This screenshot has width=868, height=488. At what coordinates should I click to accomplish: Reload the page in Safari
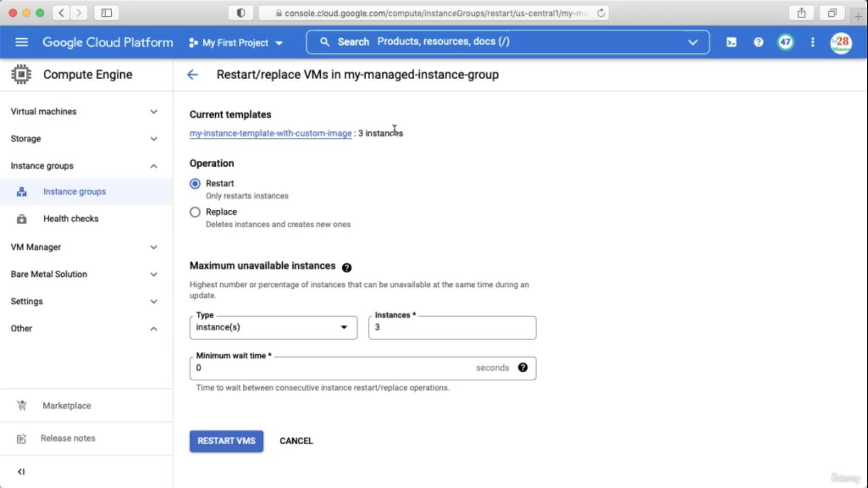click(601, 13)
